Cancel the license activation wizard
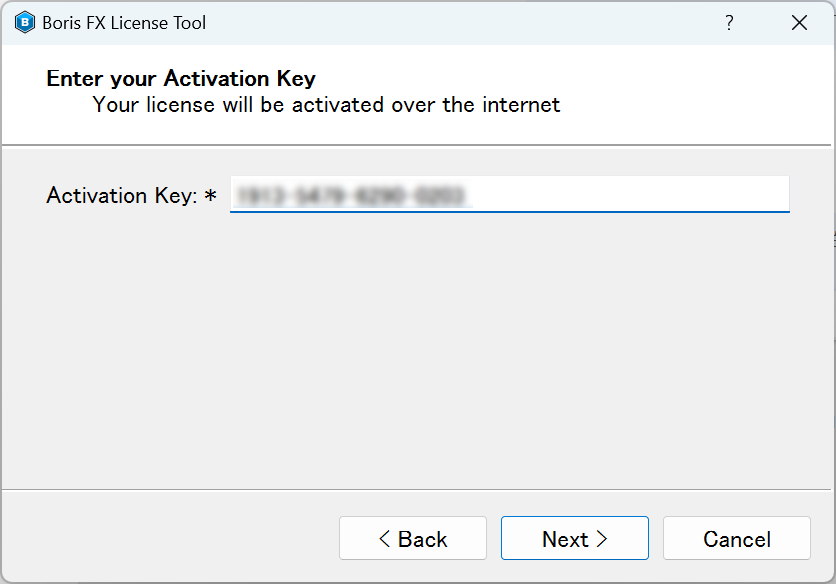The width and height of the screenshot is (836, 584). coord(737,538)
